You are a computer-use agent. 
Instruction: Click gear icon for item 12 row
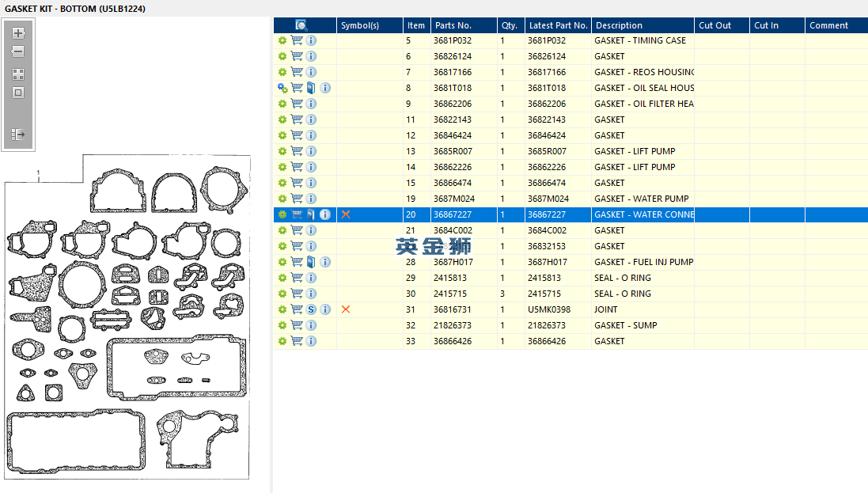282,135
